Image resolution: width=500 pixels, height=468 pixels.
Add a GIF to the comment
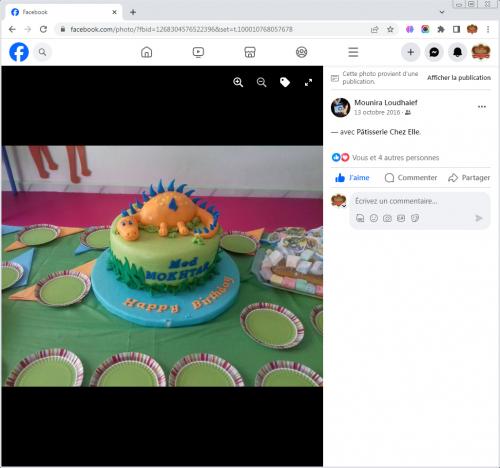pyautogui.click(x=401, y=218)
